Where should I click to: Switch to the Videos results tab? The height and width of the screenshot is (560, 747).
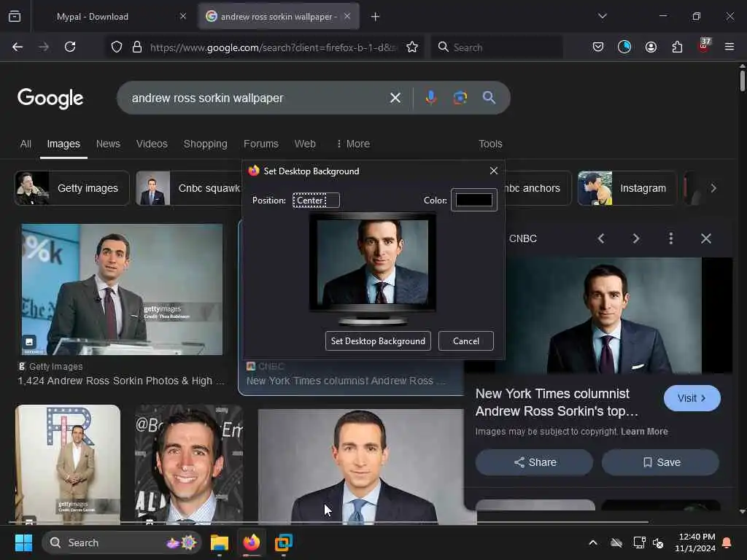pyautogui.click(x=152, y=144)
